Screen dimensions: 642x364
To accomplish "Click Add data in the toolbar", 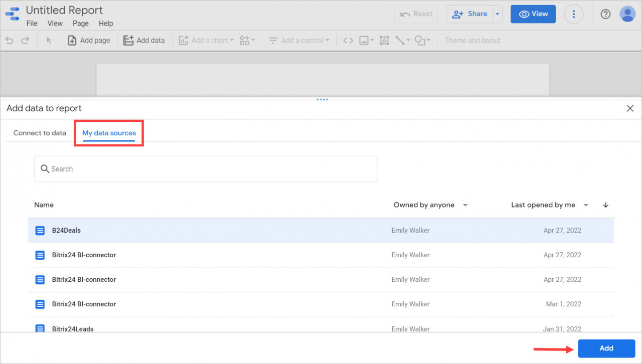I will 144,41.
